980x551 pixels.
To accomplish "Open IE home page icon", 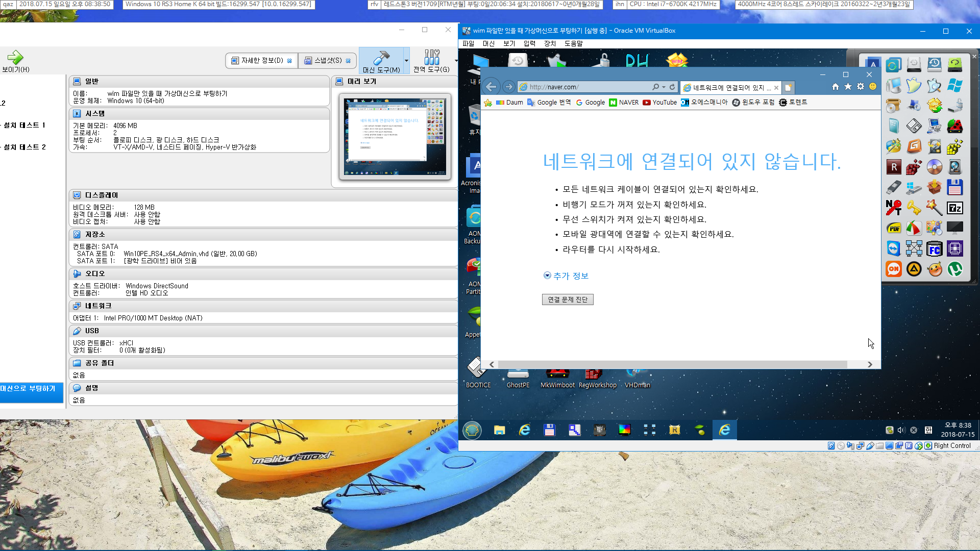I will click(836, 87).
